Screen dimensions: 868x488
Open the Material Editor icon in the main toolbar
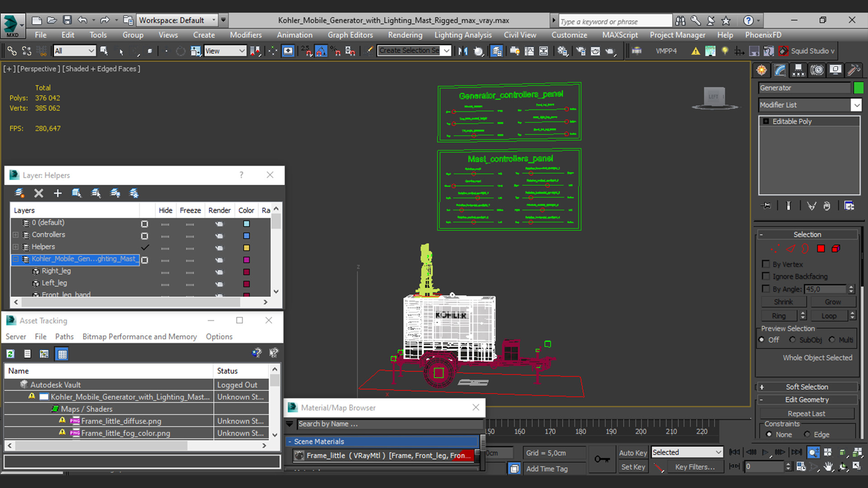[x=562, y=51]
